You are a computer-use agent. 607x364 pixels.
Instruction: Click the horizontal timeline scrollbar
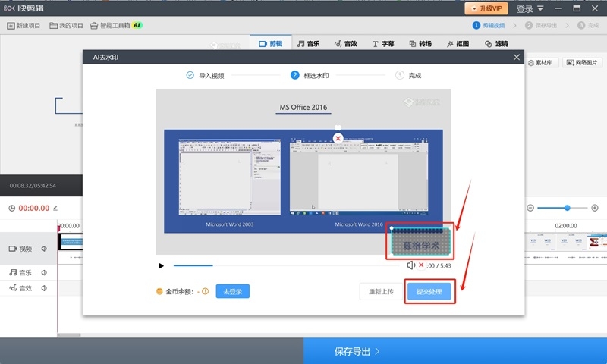pos(69,335)
